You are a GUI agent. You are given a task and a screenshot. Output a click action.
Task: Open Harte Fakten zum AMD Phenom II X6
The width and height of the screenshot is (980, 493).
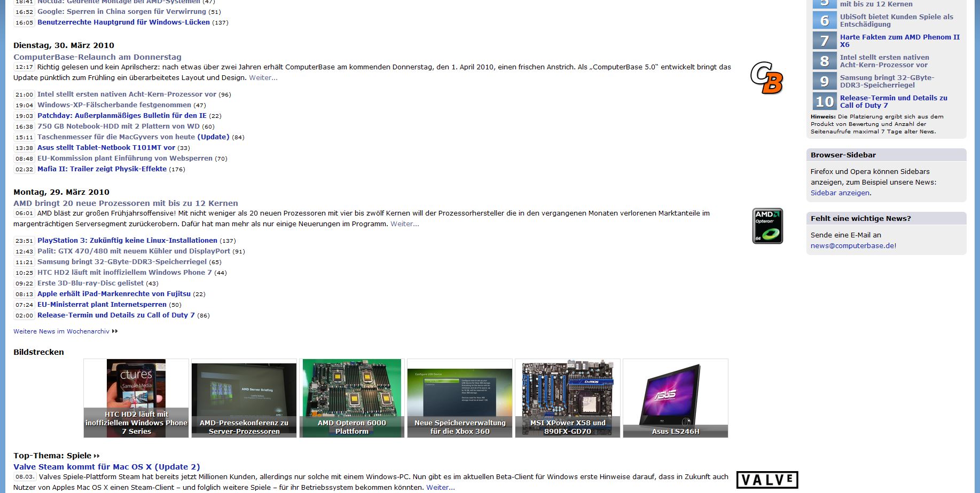900,41
